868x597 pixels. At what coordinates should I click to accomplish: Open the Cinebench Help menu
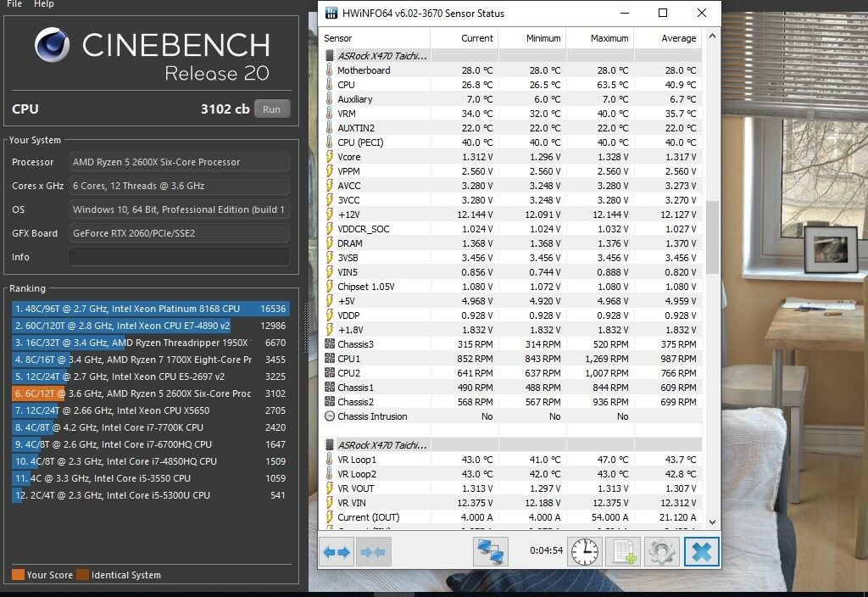[x=44, y=4]
